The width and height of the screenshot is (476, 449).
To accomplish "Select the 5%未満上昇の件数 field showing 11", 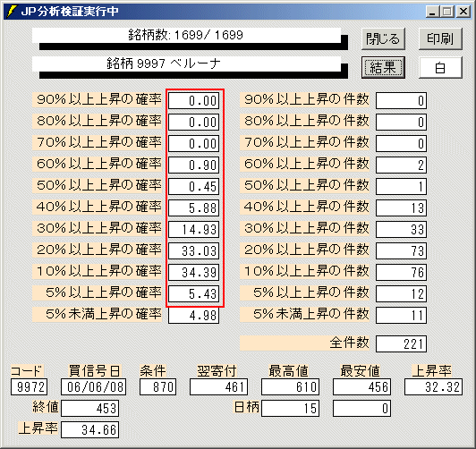I will [402, 315].
